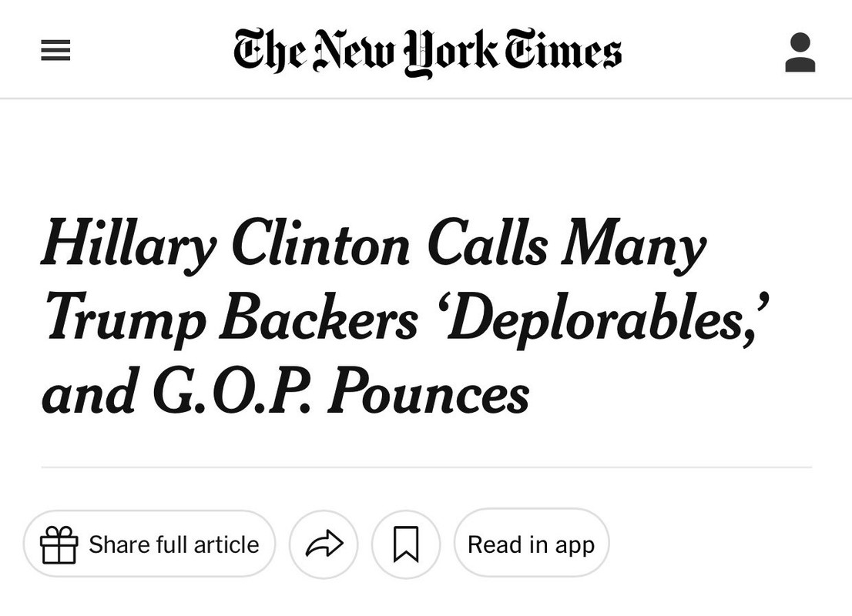
Task: Click the word "Backers" in the headline
Action: click(x=319, y=318)
